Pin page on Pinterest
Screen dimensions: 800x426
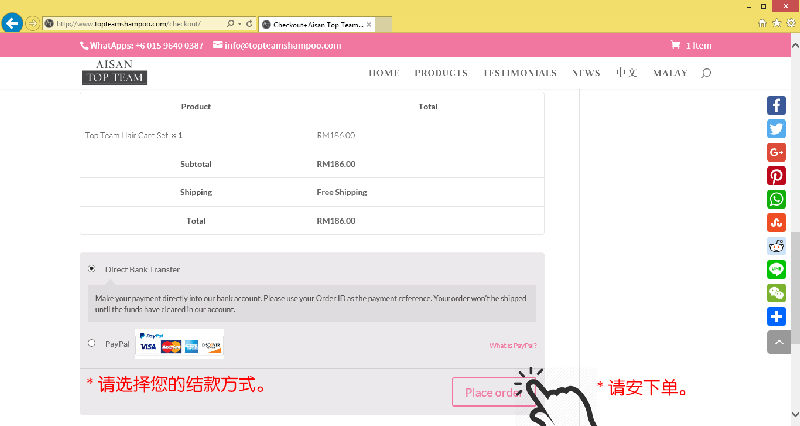tap(776, 176)
